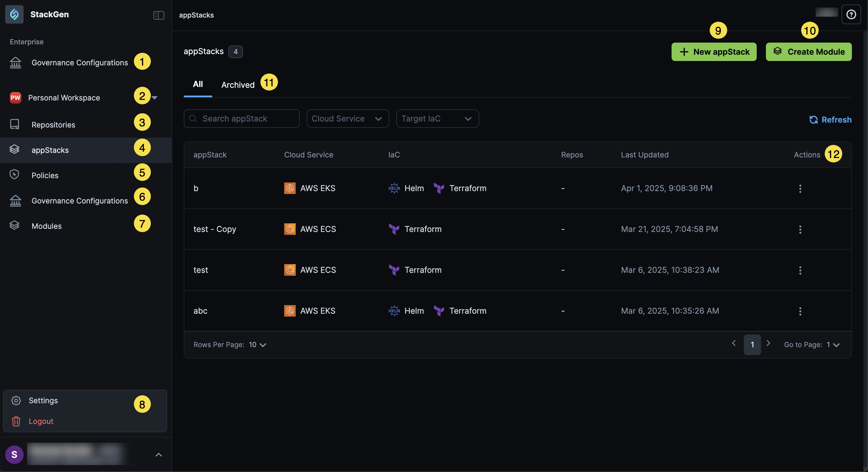Click the appStack name b
The height and width of the screenshot is (472, 868).
(x=196, y=188)
